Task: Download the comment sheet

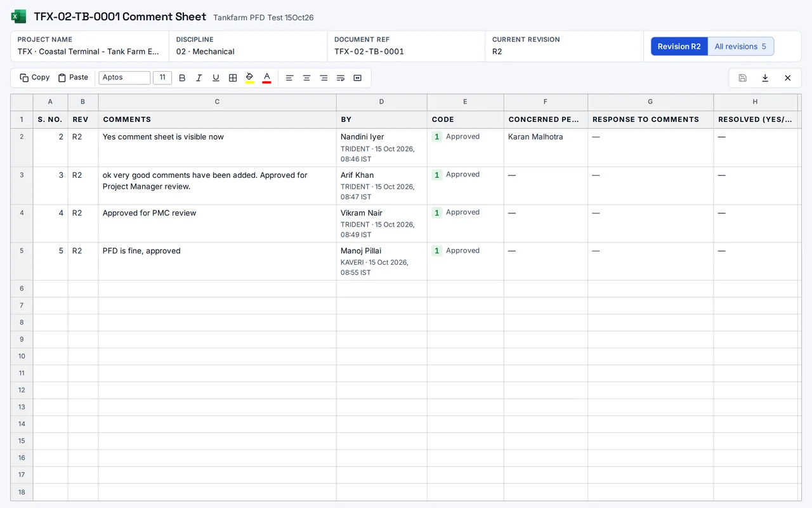Action: pyautogui.click(x=765, y=77)
